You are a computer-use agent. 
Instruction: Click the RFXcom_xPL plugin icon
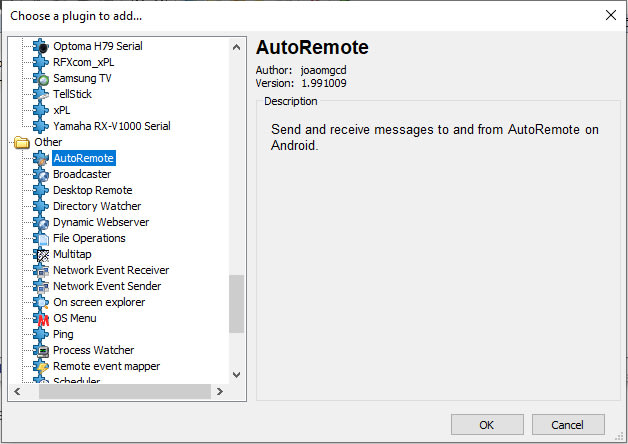coord(41,62)
